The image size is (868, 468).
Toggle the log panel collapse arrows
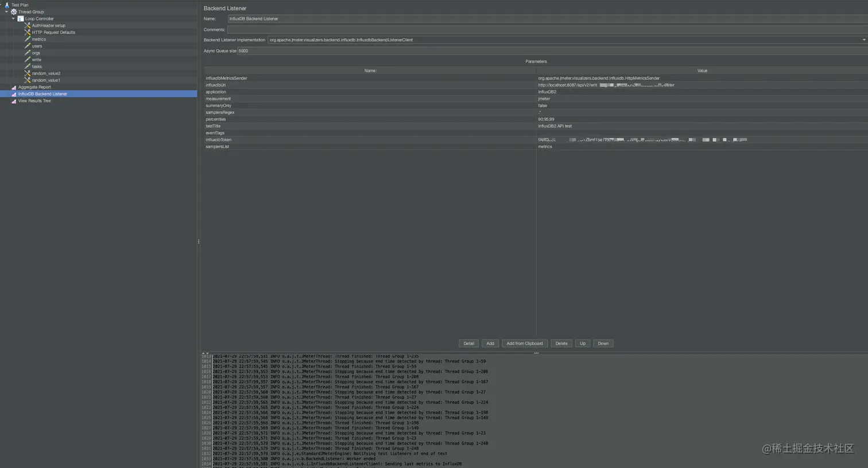point(205,353)
